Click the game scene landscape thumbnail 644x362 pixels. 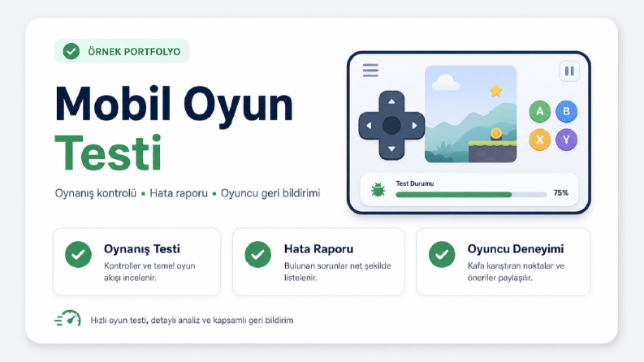[x=471, y=114]
